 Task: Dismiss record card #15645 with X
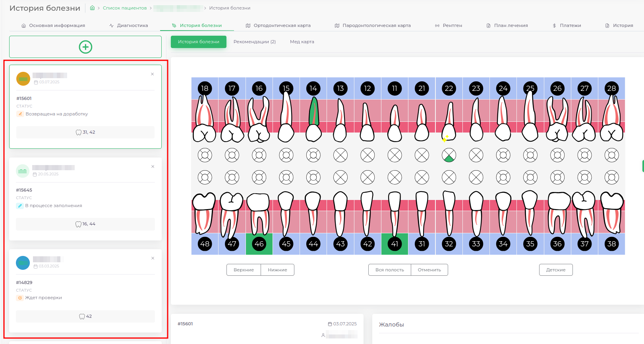tap(153, 167)
